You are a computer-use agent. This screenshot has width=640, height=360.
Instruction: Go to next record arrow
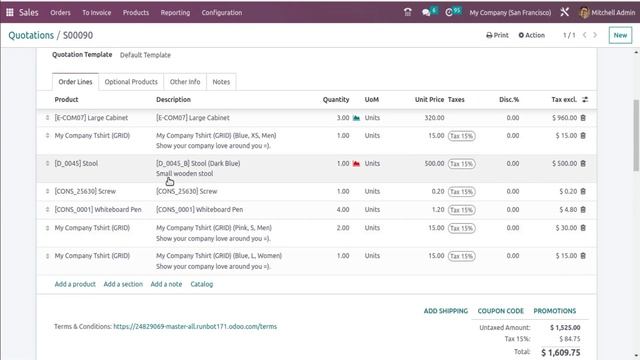(595, 35)
